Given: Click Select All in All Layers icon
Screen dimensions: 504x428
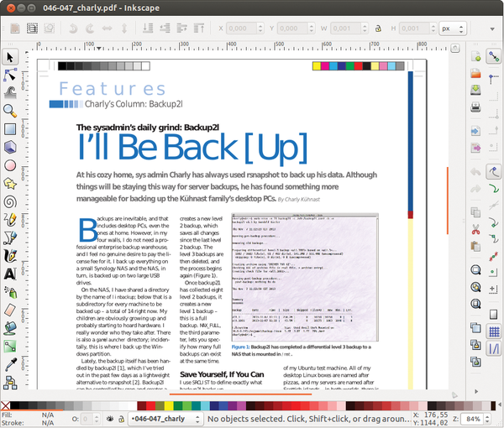Looking at the screenshot, I should 32,29.
